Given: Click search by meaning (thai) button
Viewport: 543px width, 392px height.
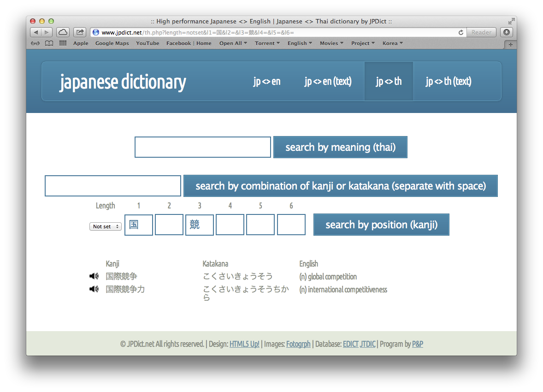Looking at the screenshot, I should [x=341, y=147].
